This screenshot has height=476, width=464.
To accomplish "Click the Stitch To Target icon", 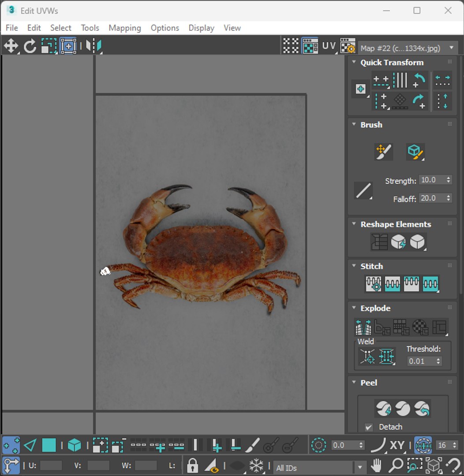I will point(373,284).
